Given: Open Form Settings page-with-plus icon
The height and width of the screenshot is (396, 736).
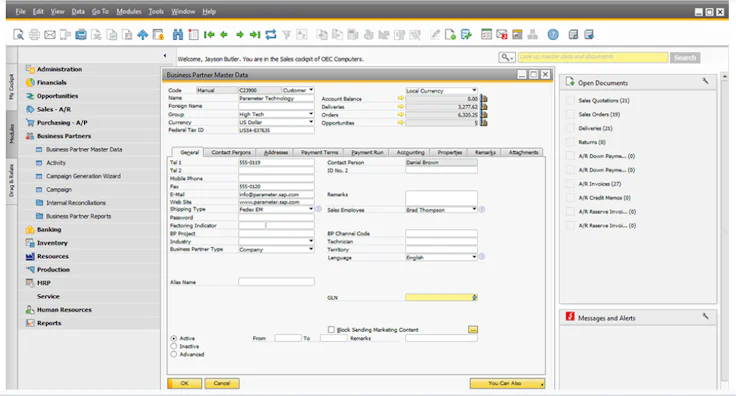Looking at the screenshot, I should pyautogui.click(x=450, y=34).
